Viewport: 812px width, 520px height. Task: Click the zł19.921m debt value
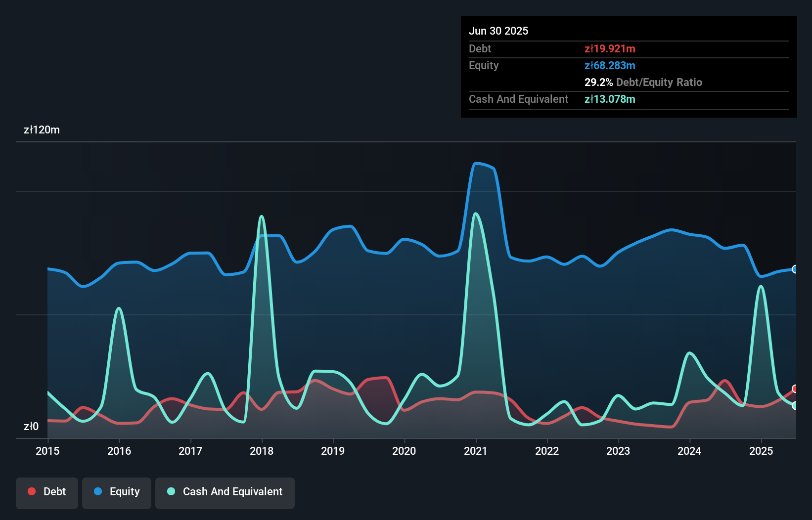(610, 48)
